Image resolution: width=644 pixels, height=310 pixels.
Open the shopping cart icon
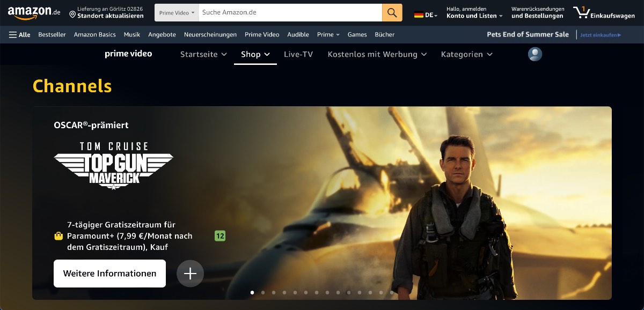(x=581, y=12)
